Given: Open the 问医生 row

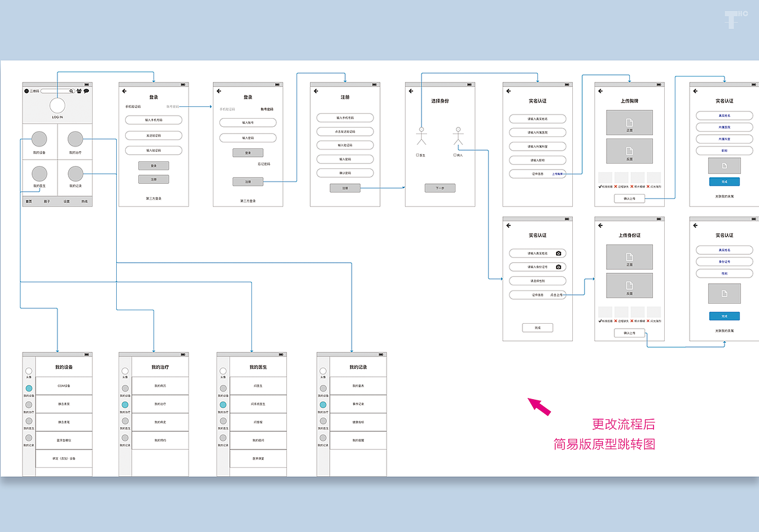Looking at the screenshot, I should (259, 386).
